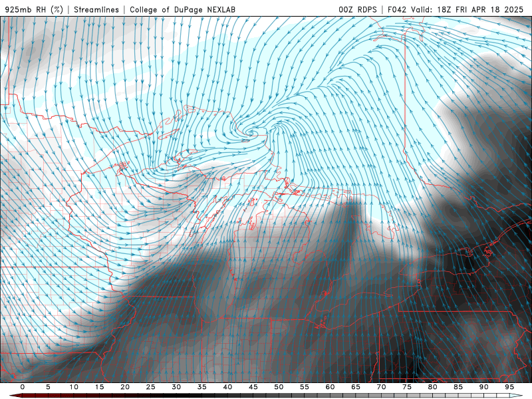Click the streamline circulation center over Lake Superior

251,132
